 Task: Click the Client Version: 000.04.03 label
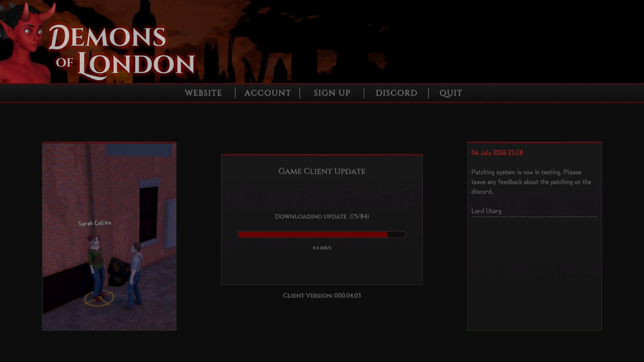(321, 295)
